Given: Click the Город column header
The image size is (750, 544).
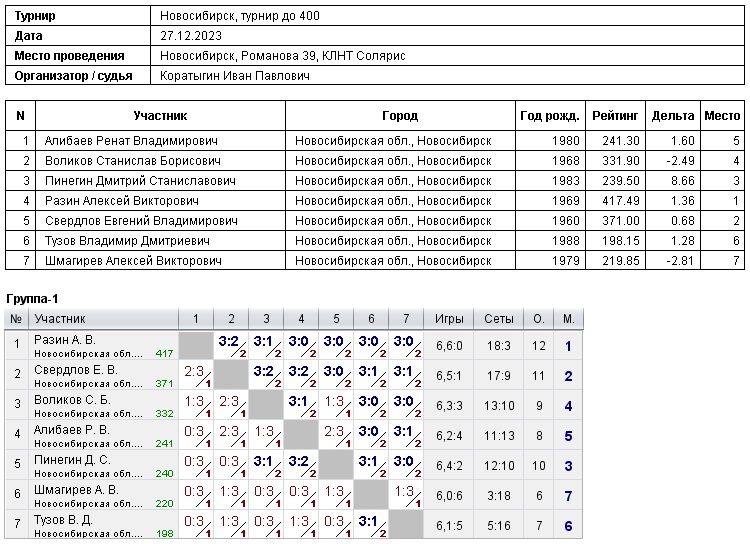Looking at the screenshot, I should tap(400, 116).
